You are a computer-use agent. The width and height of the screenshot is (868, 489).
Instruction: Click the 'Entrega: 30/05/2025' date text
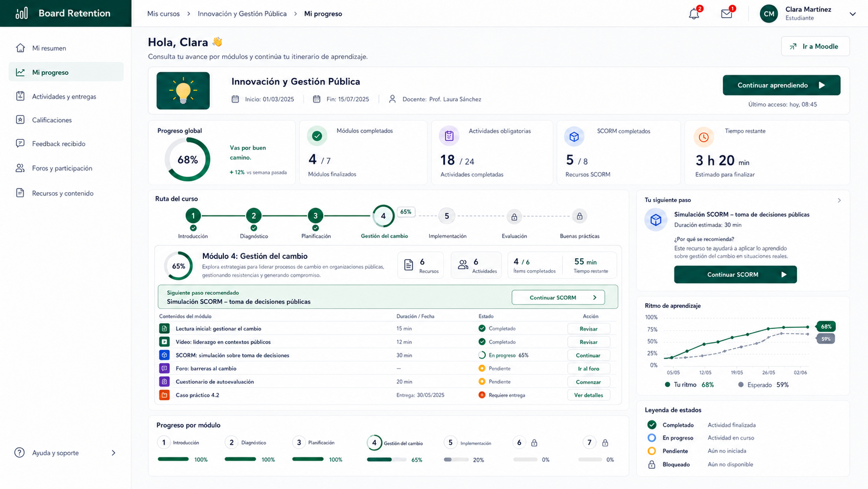pos(421,395)
